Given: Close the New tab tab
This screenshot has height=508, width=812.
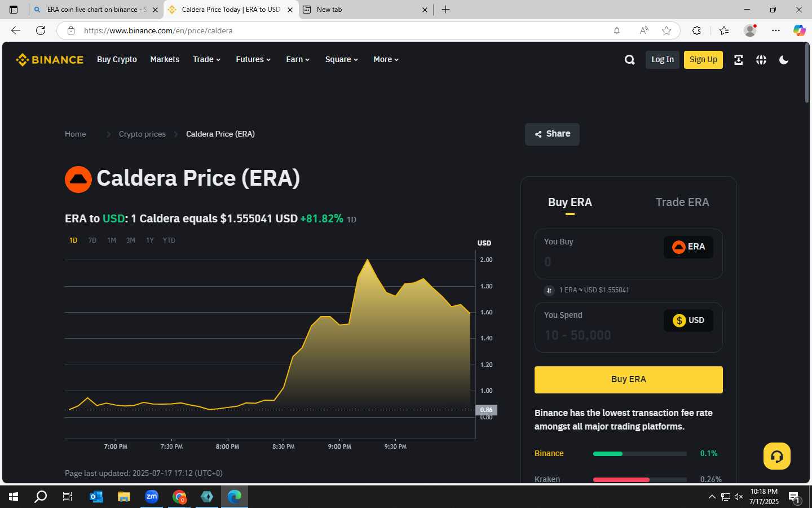Looking at the screenshot, I should click(425, 10).
